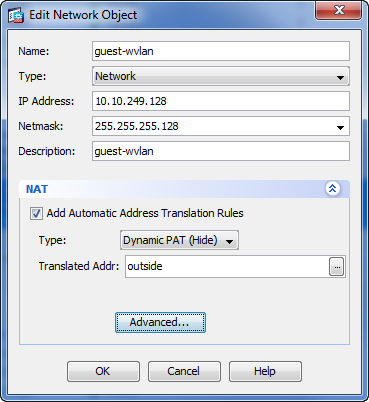Confirm changes with the OK button
The image size is (369, 402).
tap(103, 371)
